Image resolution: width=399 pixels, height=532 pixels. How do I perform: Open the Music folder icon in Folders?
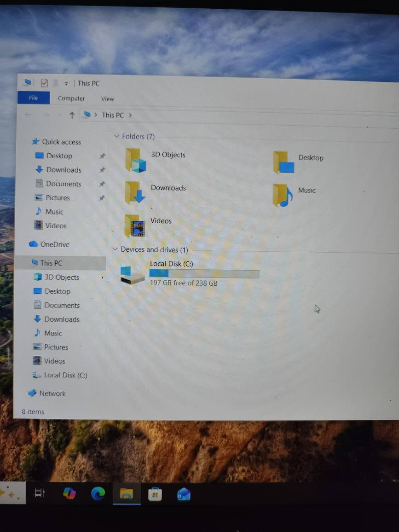tap(283, 195)
